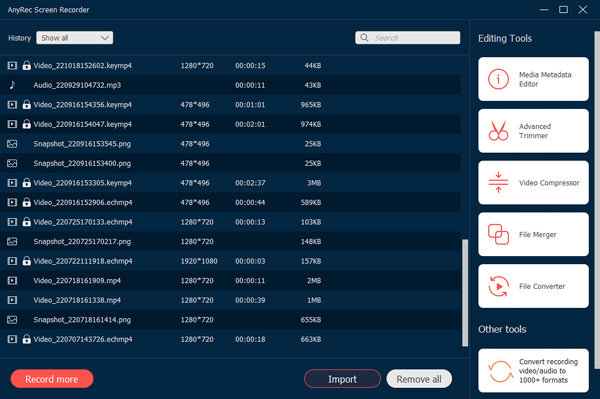600x399 pixels.
Task: Click the Import button
Action: point(342,379)
